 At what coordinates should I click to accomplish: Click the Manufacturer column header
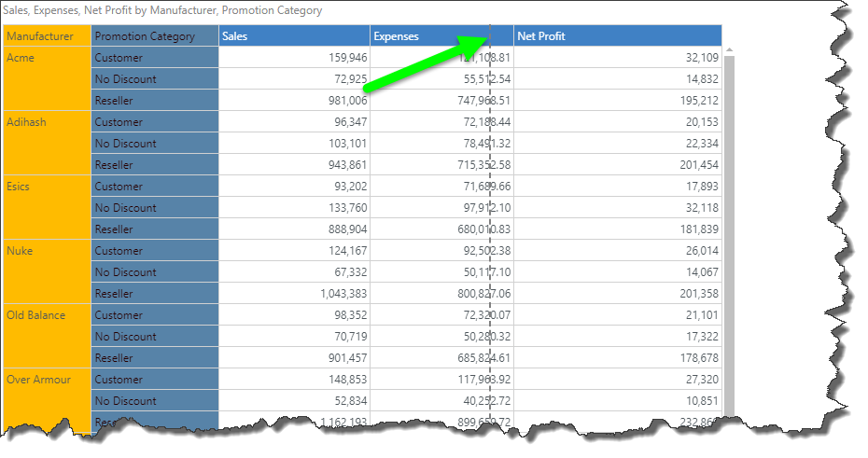coord(47,36)
